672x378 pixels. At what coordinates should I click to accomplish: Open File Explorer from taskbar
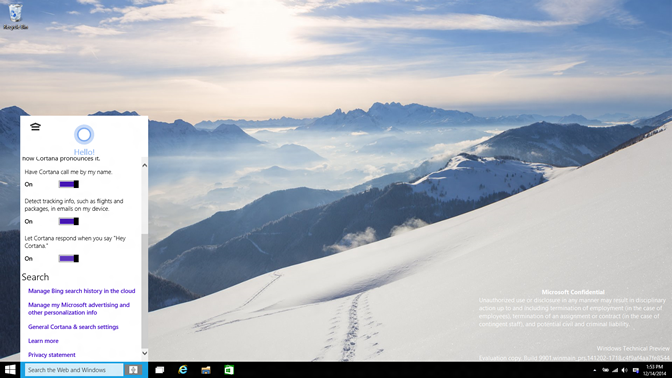coord(206,369)
